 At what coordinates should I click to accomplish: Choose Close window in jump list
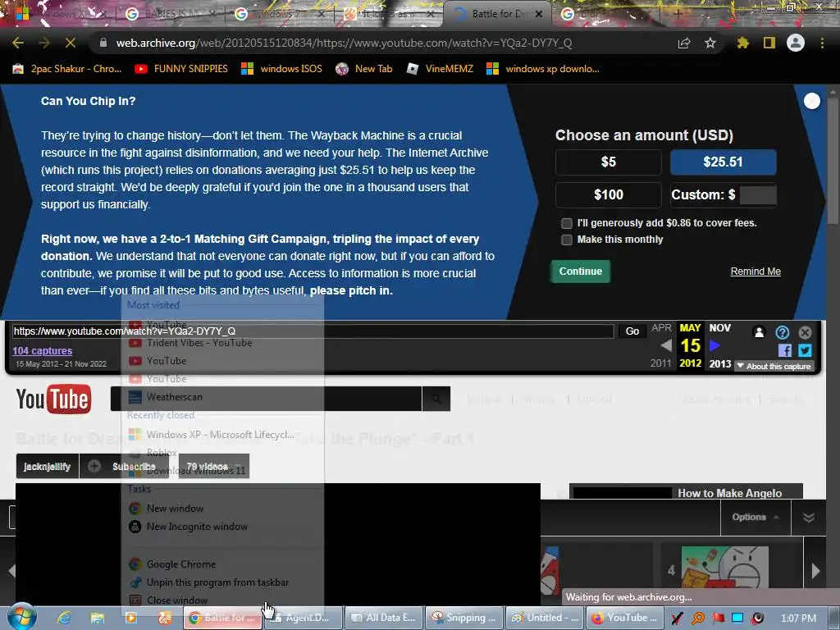[x=222, y=600]
